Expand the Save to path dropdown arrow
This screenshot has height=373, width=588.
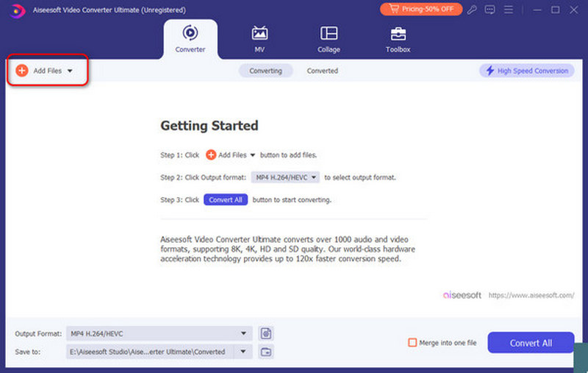243,352
